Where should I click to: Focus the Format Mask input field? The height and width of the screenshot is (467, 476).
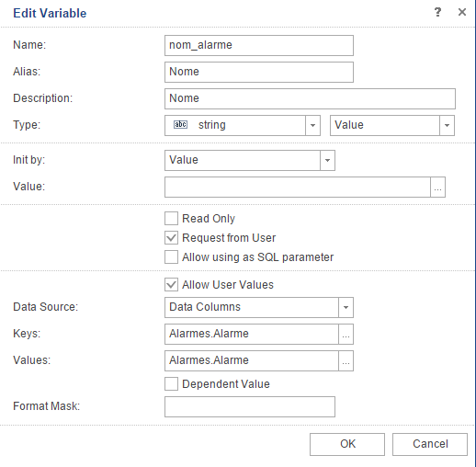[250, 407]
